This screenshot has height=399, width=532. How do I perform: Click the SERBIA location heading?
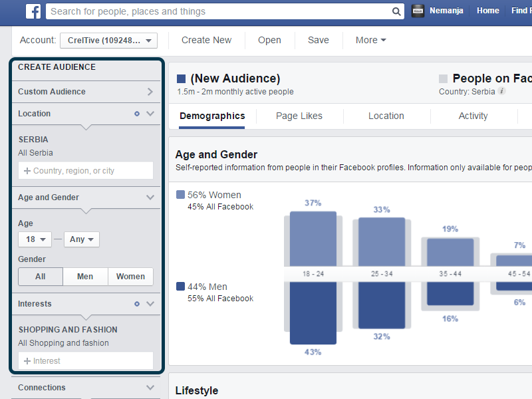33,140
